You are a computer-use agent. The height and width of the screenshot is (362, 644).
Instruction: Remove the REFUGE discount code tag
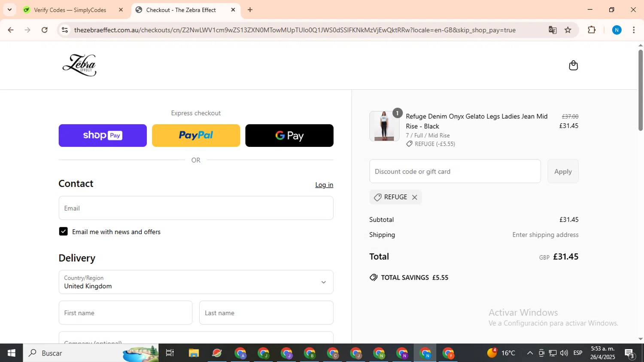(x=414, y=197)
